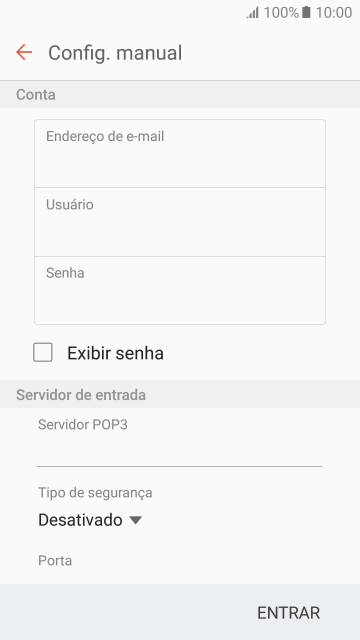This screenshot has width=360, height=640.
Task: Tap the orange back arrow icon
Action: coord(24,53)
